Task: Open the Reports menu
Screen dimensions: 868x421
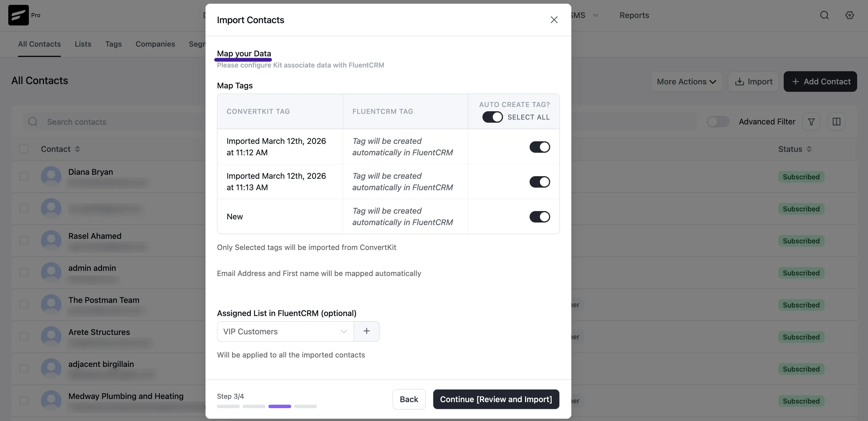Action: [634, 15]
